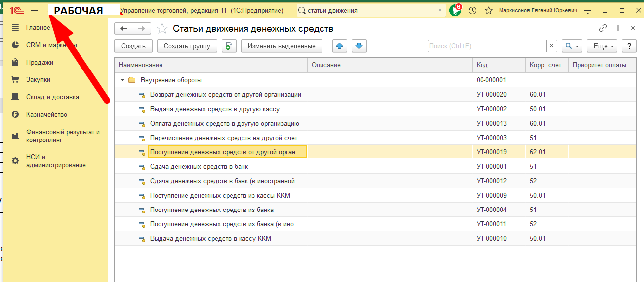Click user name Маркисонов Евгений Юрьевич
Screen dimensions: 644x282
pyautogui.click(x=538, y=10)
